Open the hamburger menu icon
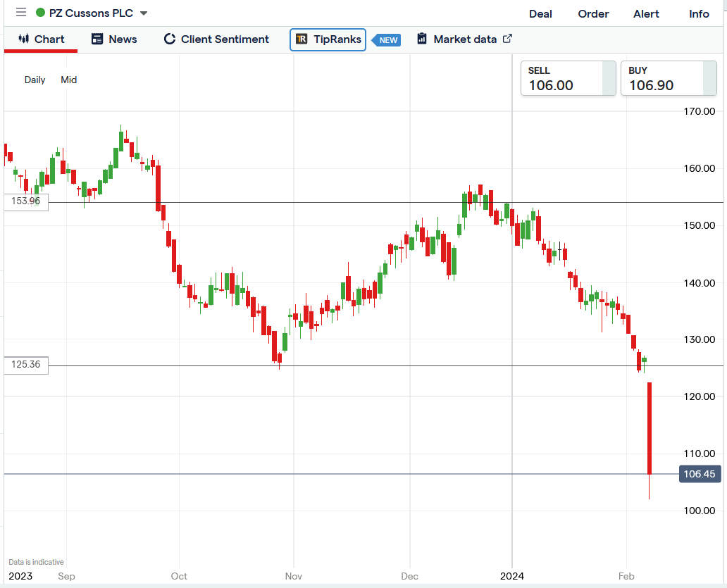The image size is (727, 588). [21, 13]
